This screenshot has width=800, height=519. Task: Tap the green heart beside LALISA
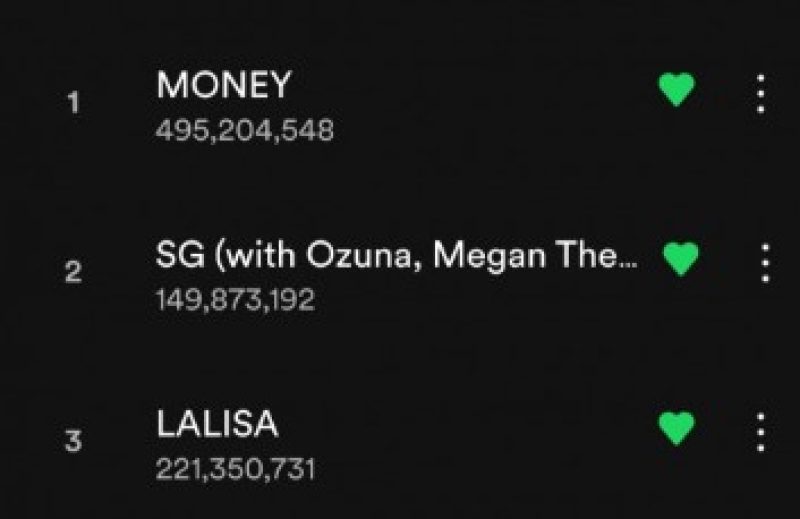[x=677, y=428]
